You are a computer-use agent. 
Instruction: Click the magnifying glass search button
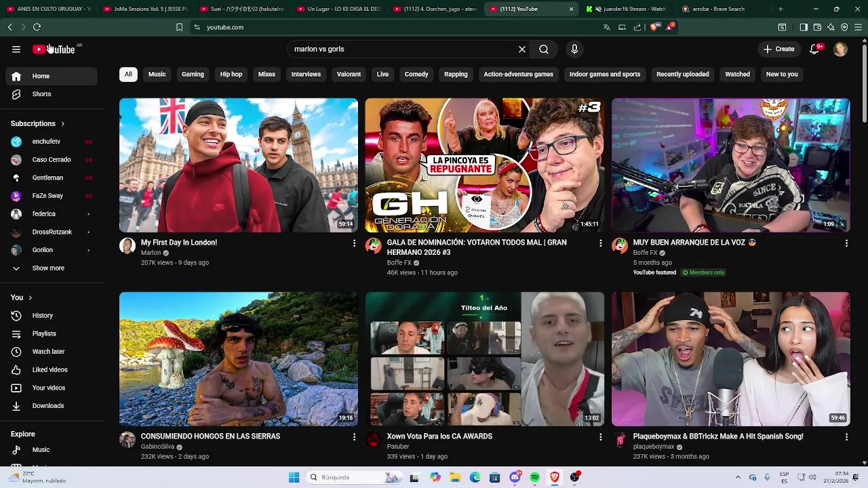pyautogui.click(x=544, y=49)
